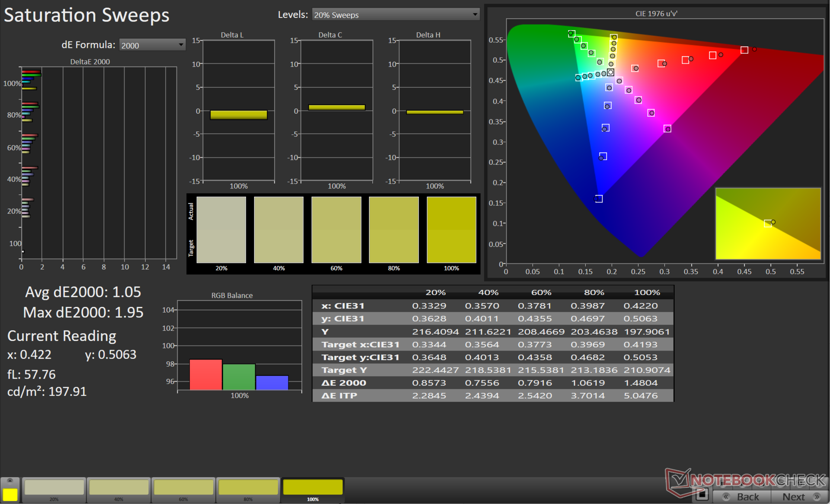Open the Levels 20% Sweeps dropdown
830x504 pixels.
[396, 15]
